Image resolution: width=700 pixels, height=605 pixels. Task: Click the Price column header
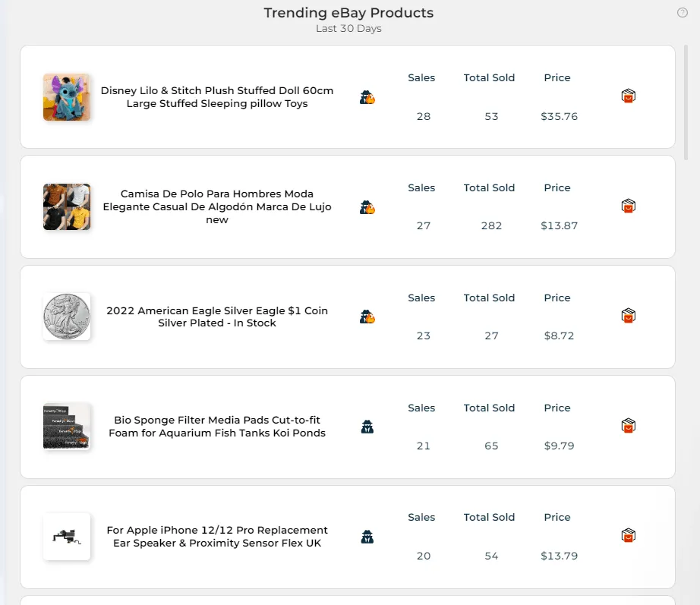(x=557, y=77)
